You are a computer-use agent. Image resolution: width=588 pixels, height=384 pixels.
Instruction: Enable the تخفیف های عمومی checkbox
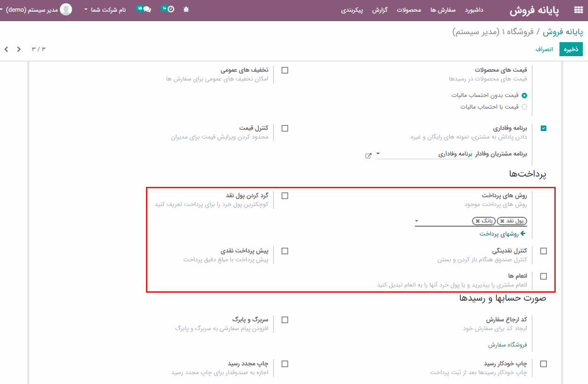pos(285,70)
